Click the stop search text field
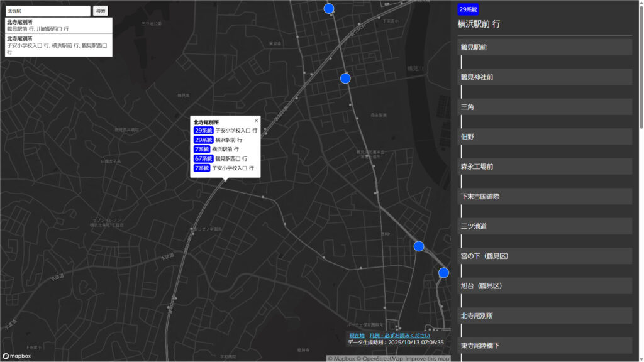The height and width of the screenshot is (362, 644). point(48,11)
